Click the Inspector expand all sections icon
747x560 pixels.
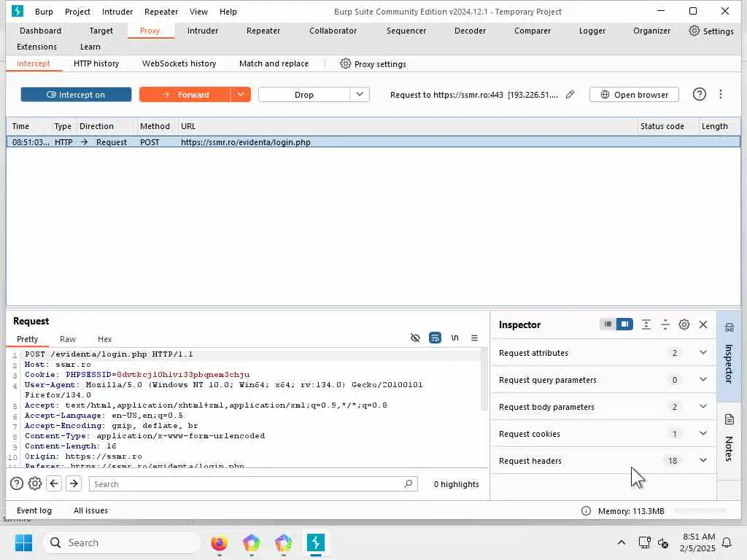646,324
